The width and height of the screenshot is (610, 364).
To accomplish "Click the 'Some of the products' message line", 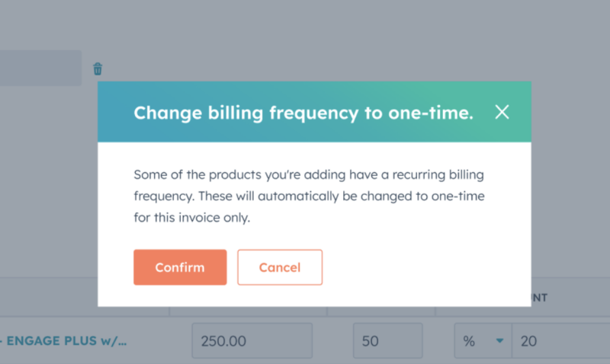I will pyautogui.click(x=309, y=175).
